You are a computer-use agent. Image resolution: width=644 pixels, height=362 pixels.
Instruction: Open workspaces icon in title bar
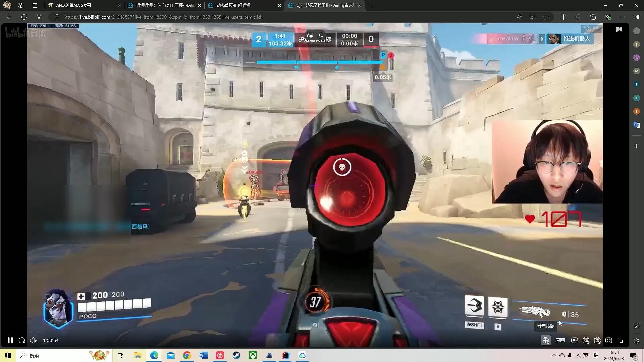coord(21,5)
